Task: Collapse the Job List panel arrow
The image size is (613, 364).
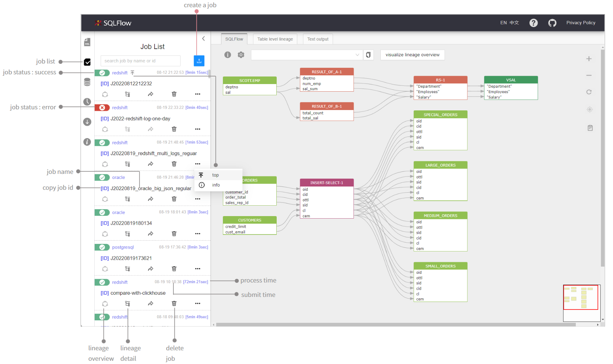Action: [203, 39]
